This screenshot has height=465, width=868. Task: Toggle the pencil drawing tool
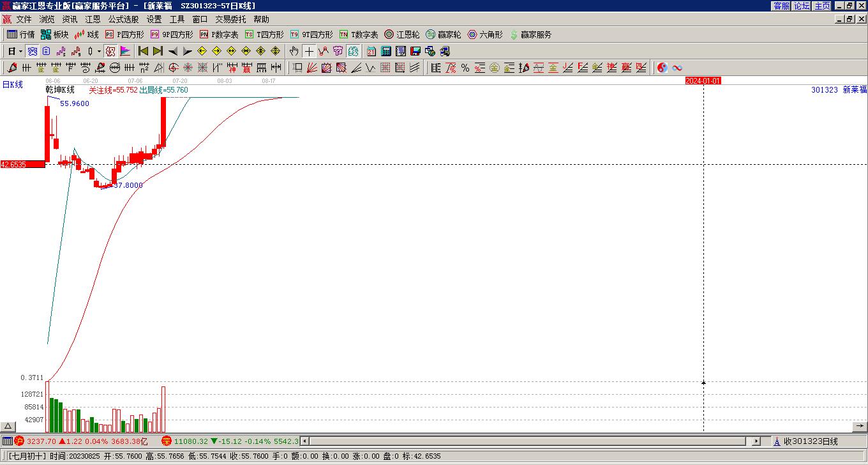(x=12, y=68)
